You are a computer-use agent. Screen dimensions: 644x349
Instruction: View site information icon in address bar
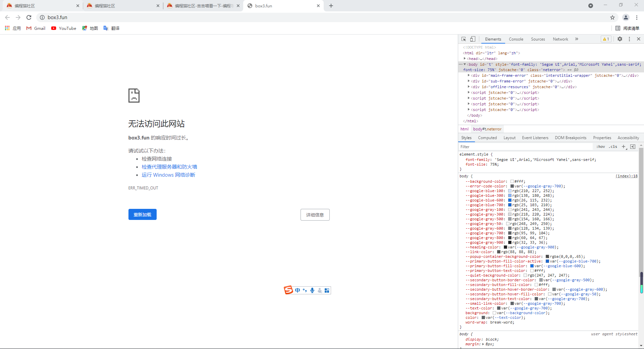point(42,17)
